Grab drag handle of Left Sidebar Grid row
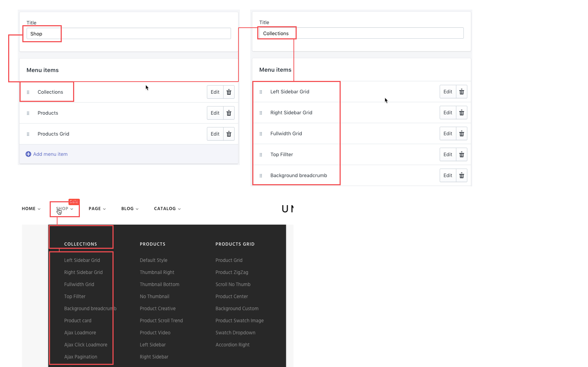The image size is (588, 367). 261,92
